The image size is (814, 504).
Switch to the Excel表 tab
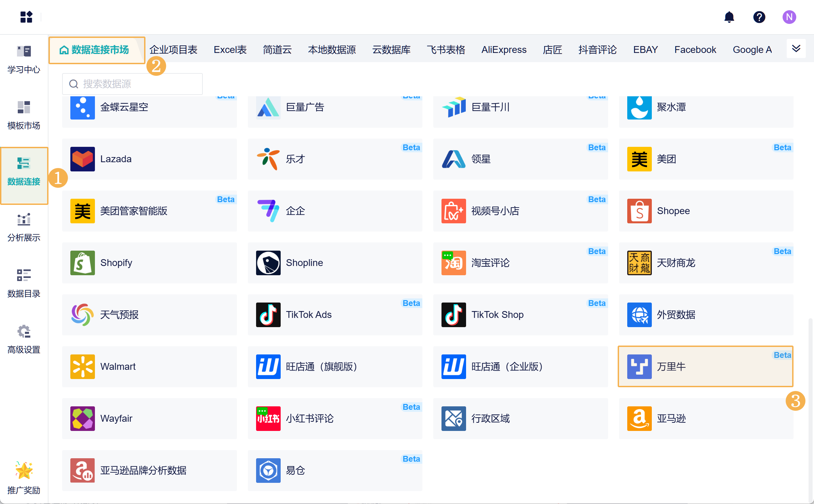tap(230, 50)
